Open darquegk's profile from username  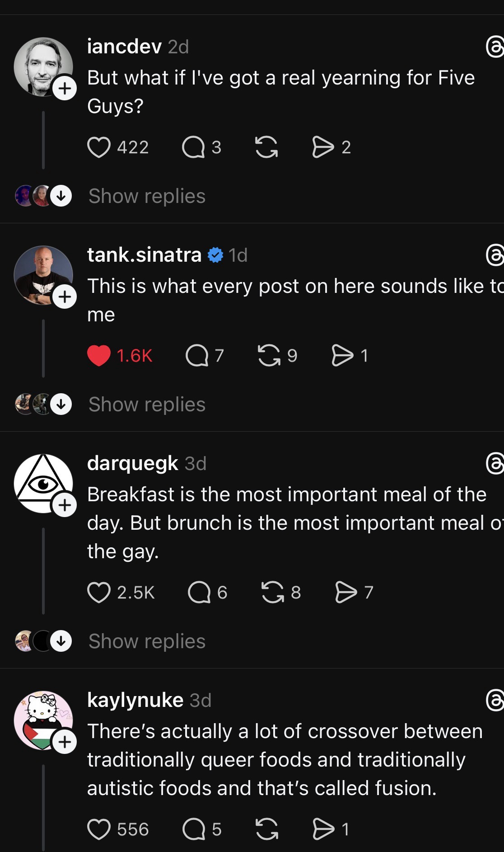pyautogui.click(x=133, y=463)
